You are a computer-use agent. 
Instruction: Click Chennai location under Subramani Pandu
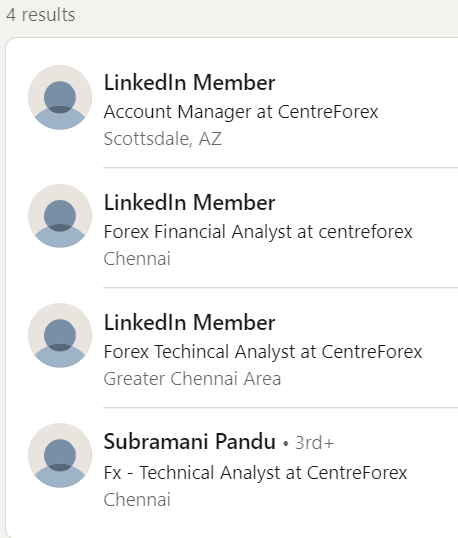pyautogui.click(x=137, y=500)
